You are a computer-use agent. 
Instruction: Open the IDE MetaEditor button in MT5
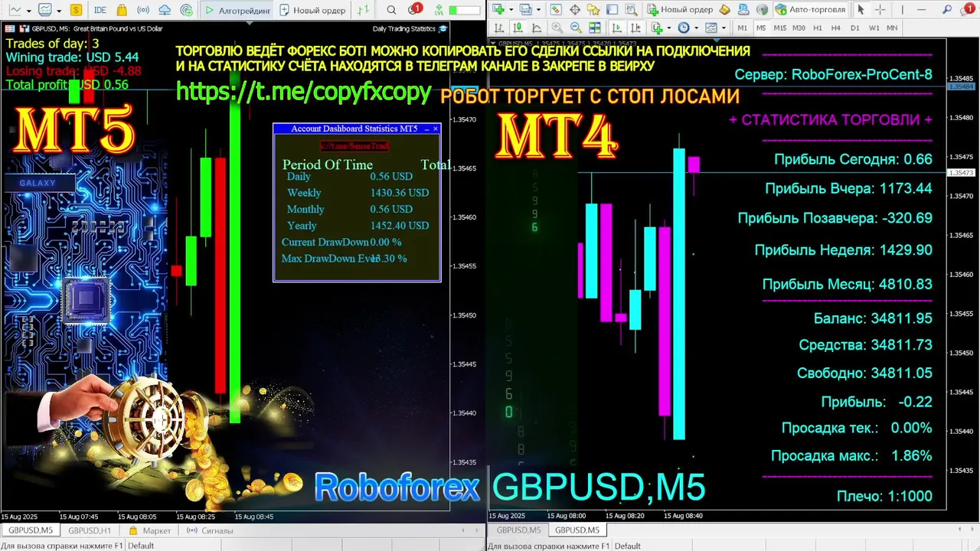coord(100,10)
